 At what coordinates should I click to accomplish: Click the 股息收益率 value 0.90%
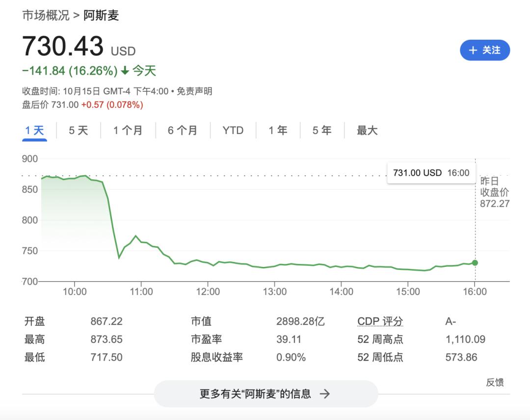(x=291, y=357)
